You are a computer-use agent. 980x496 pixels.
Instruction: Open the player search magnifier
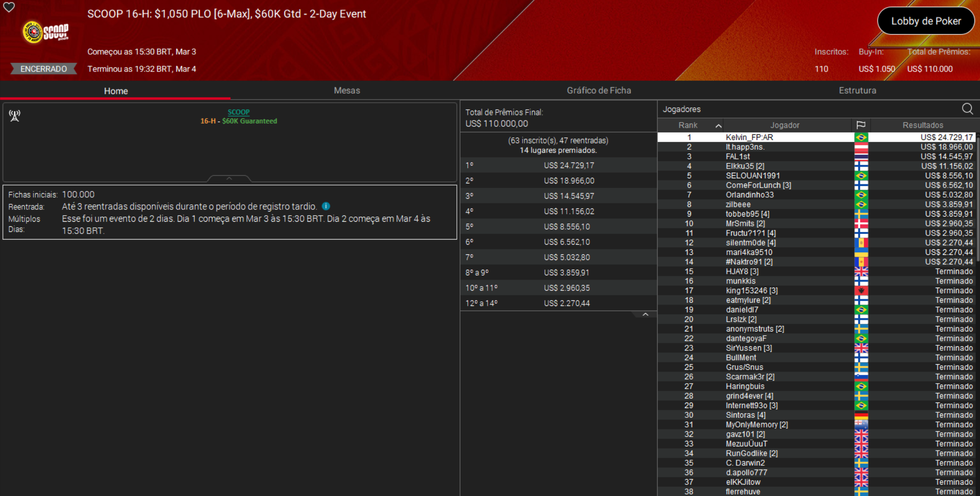[x=967, y=109]
